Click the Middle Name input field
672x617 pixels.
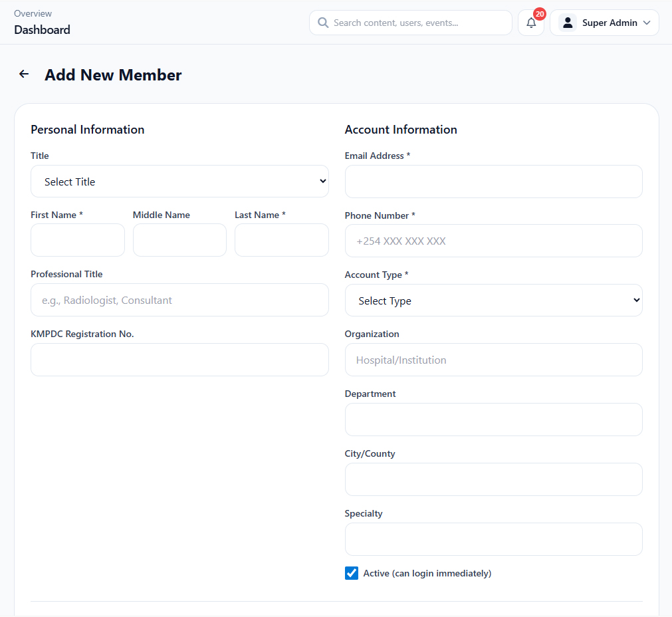pyautogui.click(x=179, y=240)
